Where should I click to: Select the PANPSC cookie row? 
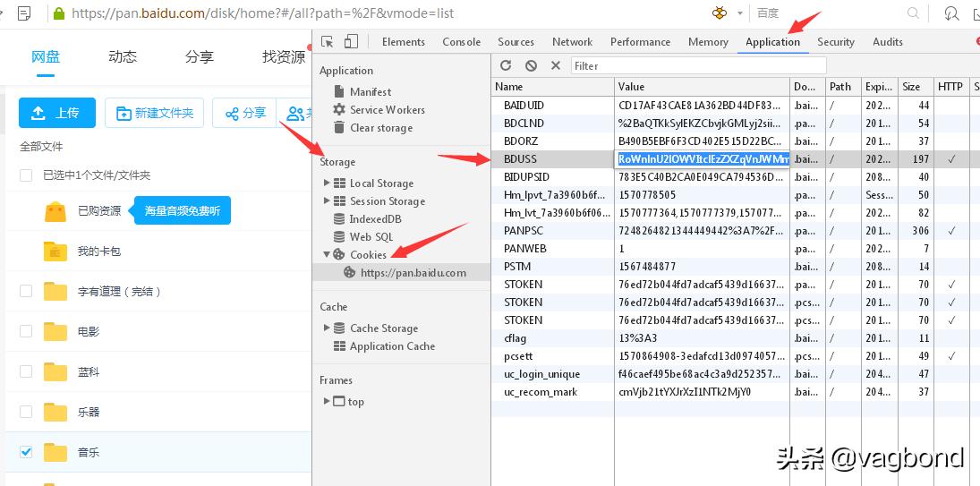tap(736, 231)
